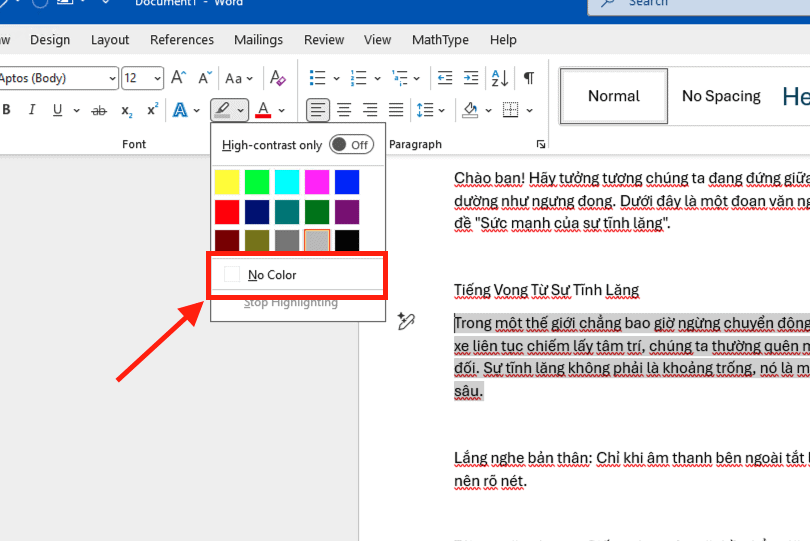Open the font size dropdown
The height and width of the screenshot is (541, 810).
(157, 79)
